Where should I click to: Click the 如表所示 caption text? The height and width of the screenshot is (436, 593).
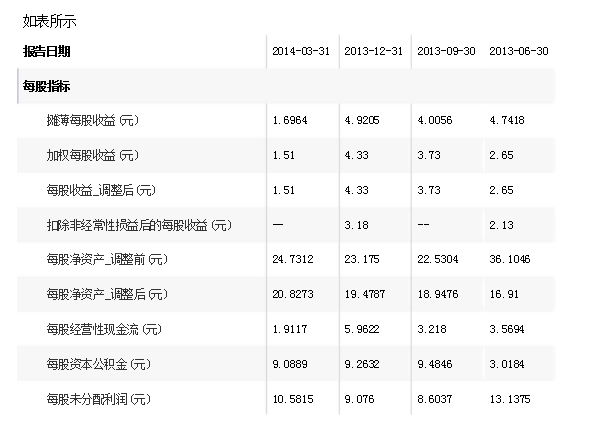pos(50,21)
